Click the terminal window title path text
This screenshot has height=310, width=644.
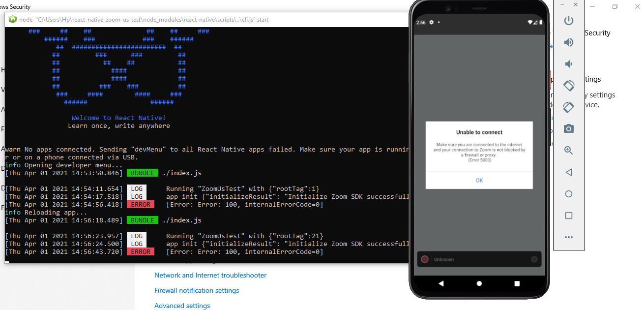coord(144,20)
